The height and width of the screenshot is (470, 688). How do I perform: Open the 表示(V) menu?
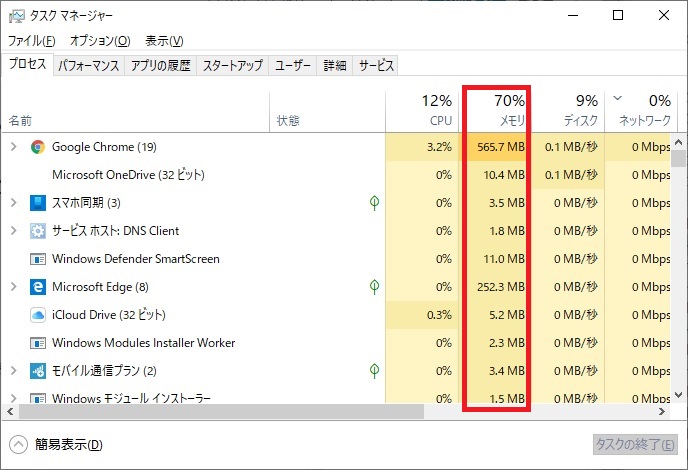(x=164, y=41)
